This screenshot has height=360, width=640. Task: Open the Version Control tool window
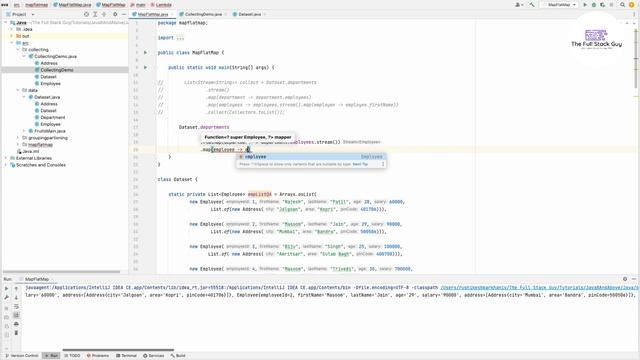coord(22,356)
